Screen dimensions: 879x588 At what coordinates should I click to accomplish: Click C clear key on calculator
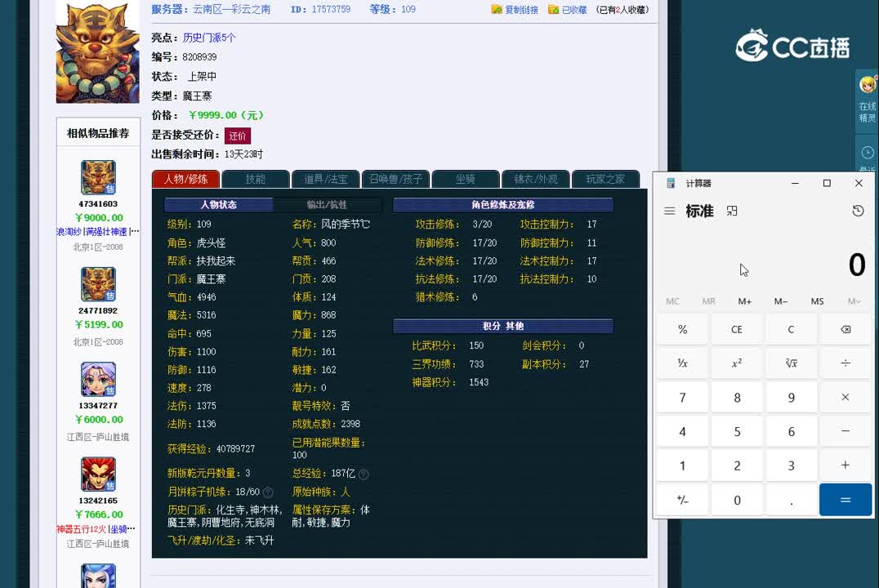click(x=791, y=329)
